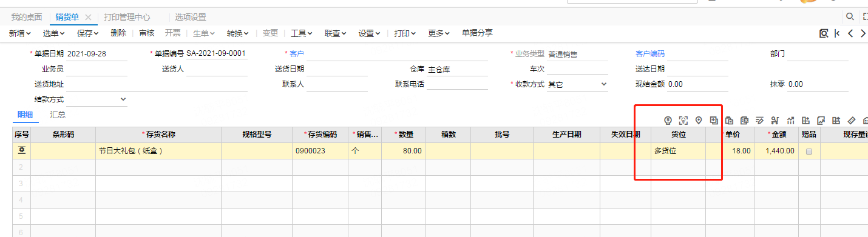Go to the previous record arrow
This screenshot has height=237, width=868.
pos(850,33)
